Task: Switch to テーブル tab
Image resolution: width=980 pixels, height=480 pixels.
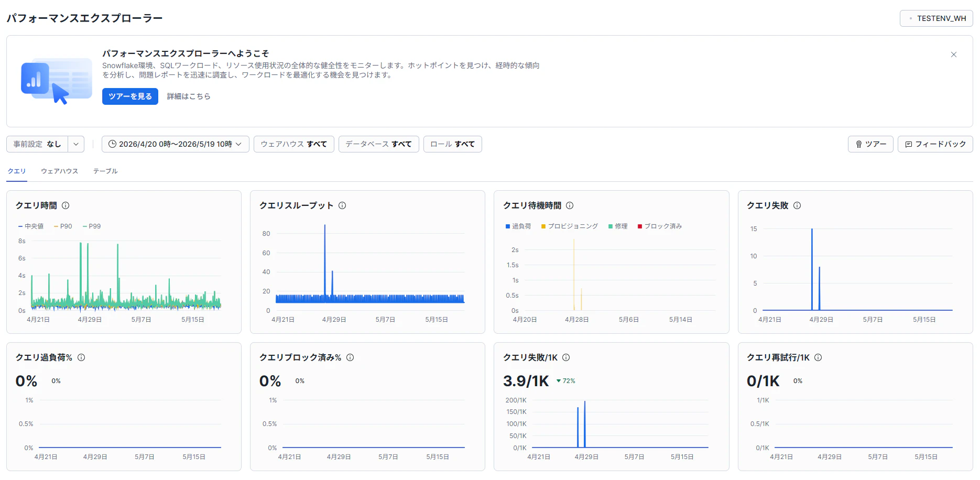Action: coord(105,171)
